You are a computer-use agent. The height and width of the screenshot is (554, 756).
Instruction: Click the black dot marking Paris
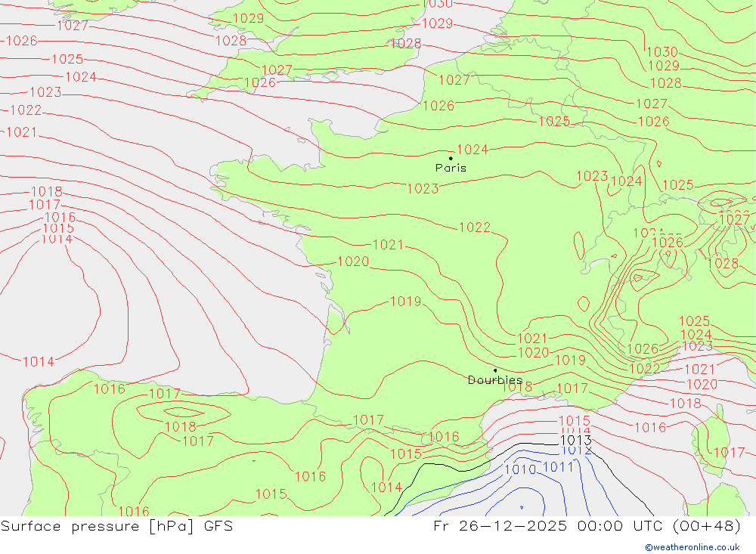point(451,158)
